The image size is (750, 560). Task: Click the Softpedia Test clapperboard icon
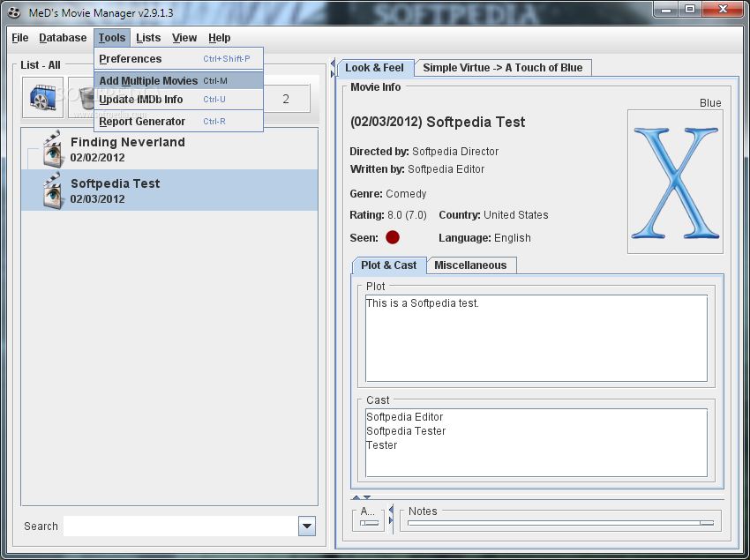pyautogui.click(x=52, y=190)
